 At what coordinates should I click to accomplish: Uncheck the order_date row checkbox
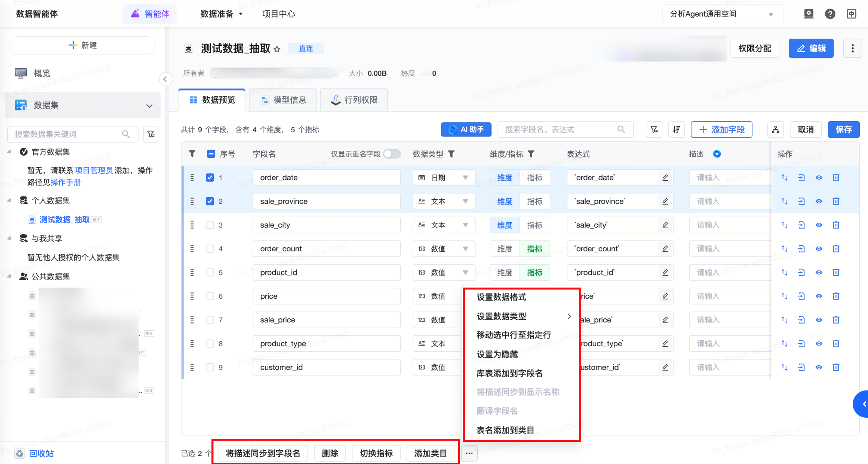210,178
